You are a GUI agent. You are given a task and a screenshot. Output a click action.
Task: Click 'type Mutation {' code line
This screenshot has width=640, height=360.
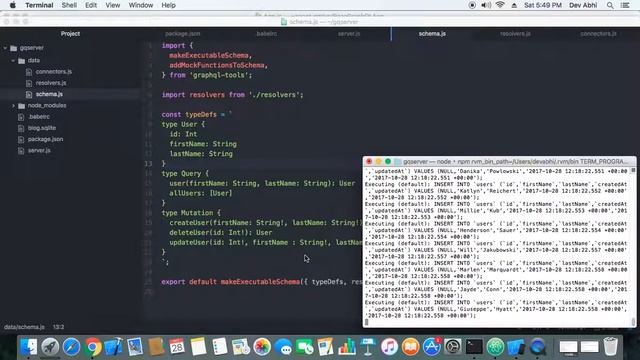click(191, 213)
